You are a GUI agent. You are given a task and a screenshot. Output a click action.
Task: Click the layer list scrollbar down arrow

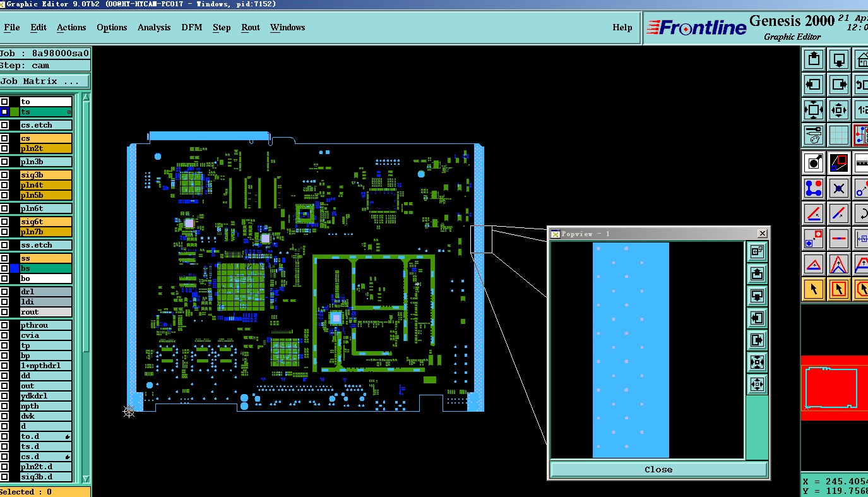[x=86, y=479]
